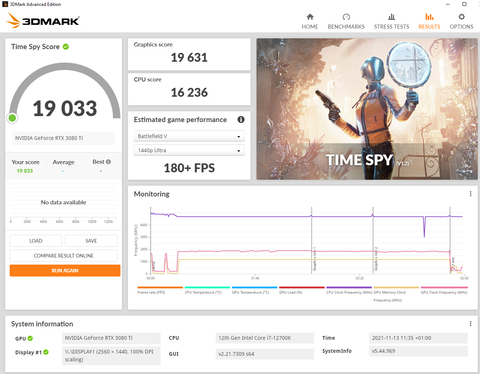The width and height of the screenshot is (480, 374).
Task: Click the SAVE button
Action: pos(91,241)
